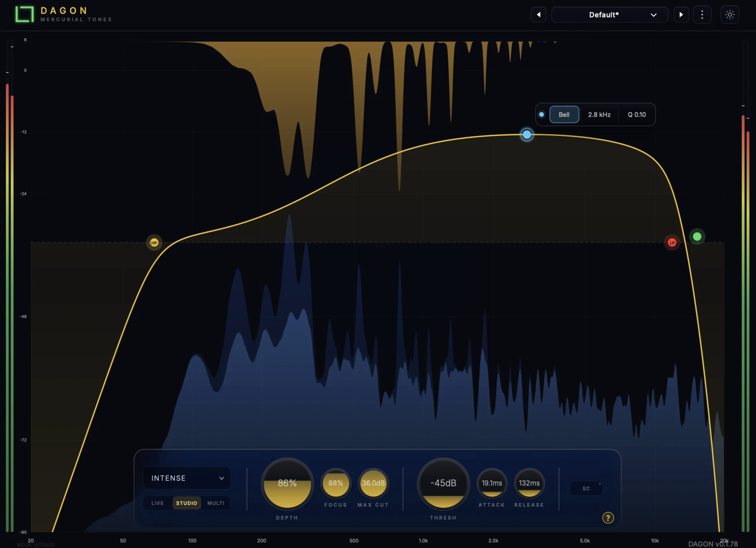
Task: Adjust the THRESH knob at -45dB
Action: click(x=443, y=483)
